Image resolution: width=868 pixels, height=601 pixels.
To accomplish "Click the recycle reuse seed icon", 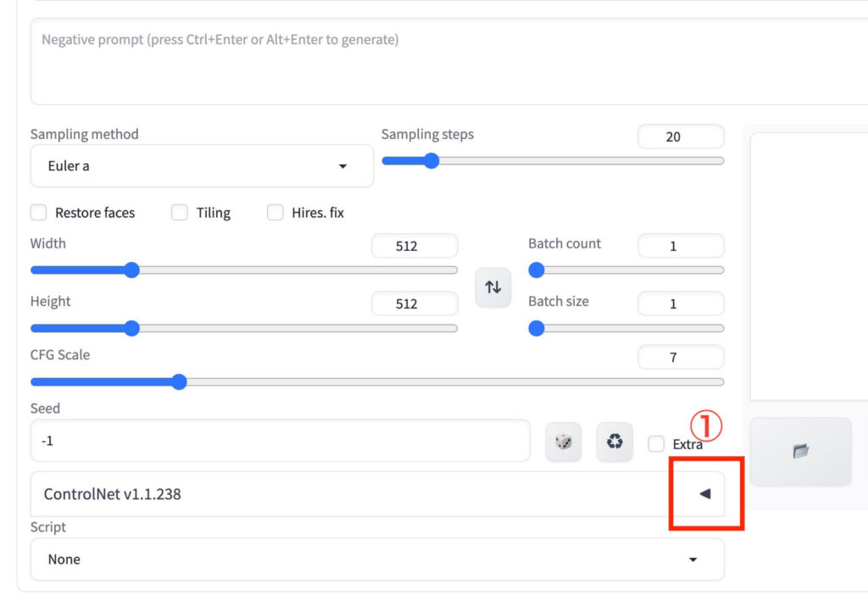I will (615, 442).
